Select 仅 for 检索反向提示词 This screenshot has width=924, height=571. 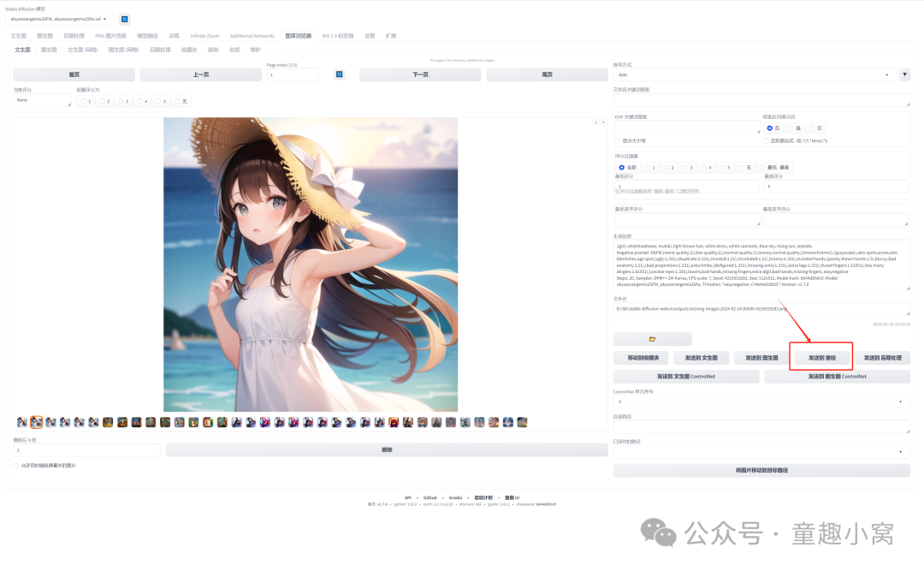coord(815,128)
